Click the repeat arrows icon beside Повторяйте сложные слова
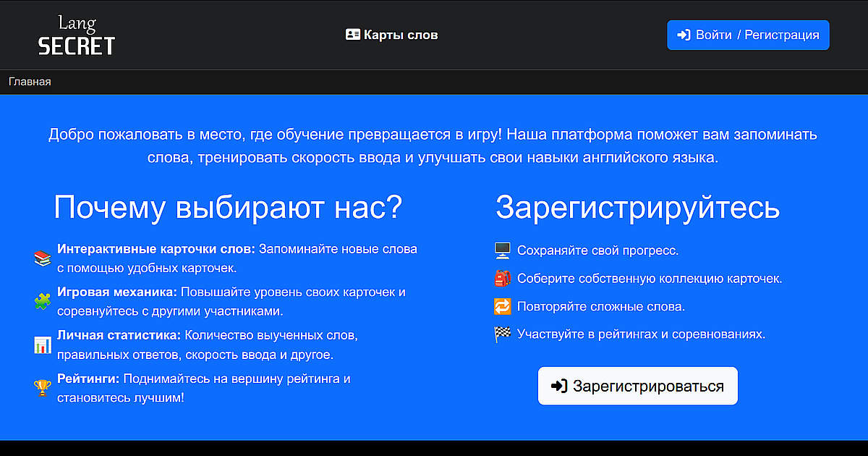Image resolution: width=868 pixels, height=456 pixels. pos(503,306)
